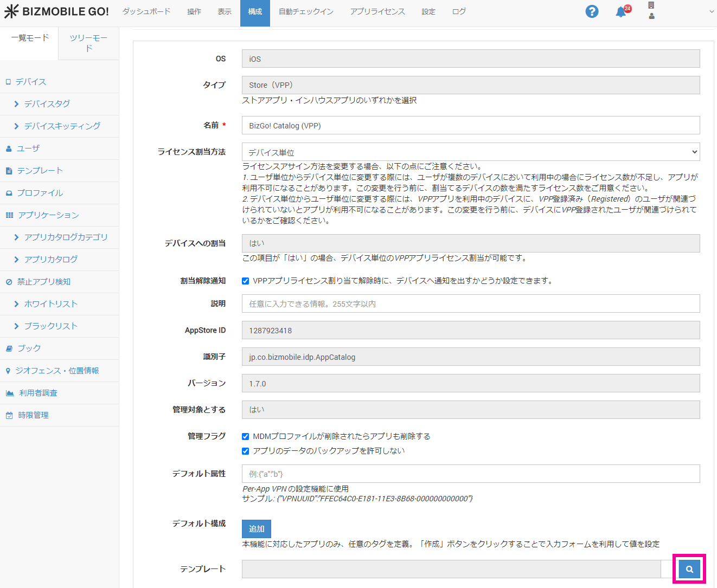Click the BIZMOBILE GO! logo link
The image size is (717, 588).
coord(57,11)
